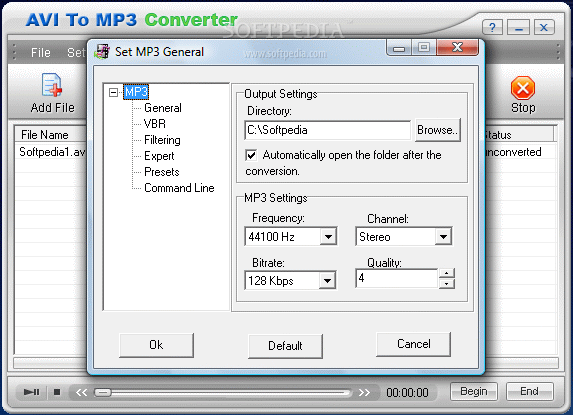The width and height of the screenshot is (573, 415).
Task: Click the Set MP3 General dialog title icon
Action: (x=102, y=52)
